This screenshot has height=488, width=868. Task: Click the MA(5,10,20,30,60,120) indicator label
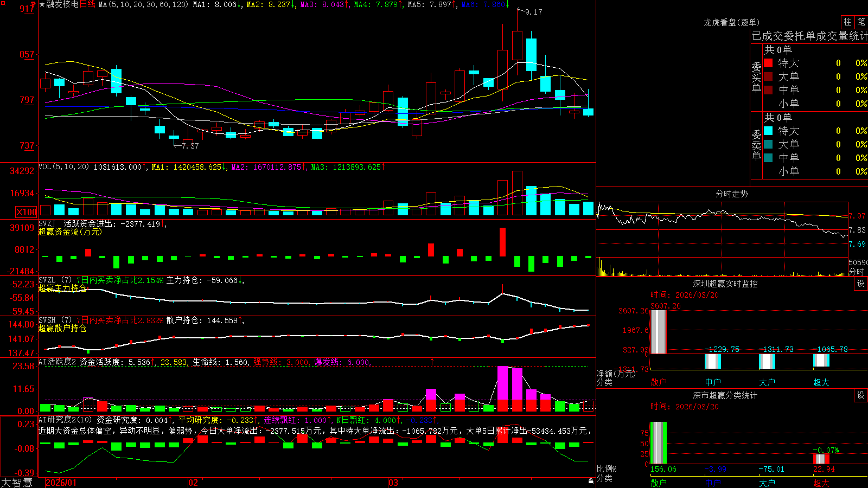(143, 4)
